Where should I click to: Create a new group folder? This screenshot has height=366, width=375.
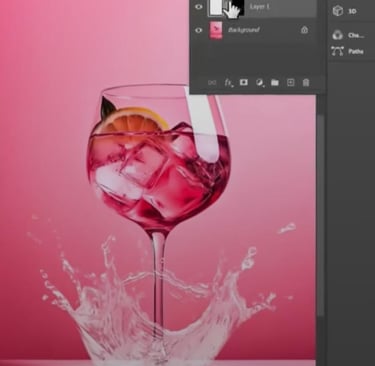tap(275, 82)
